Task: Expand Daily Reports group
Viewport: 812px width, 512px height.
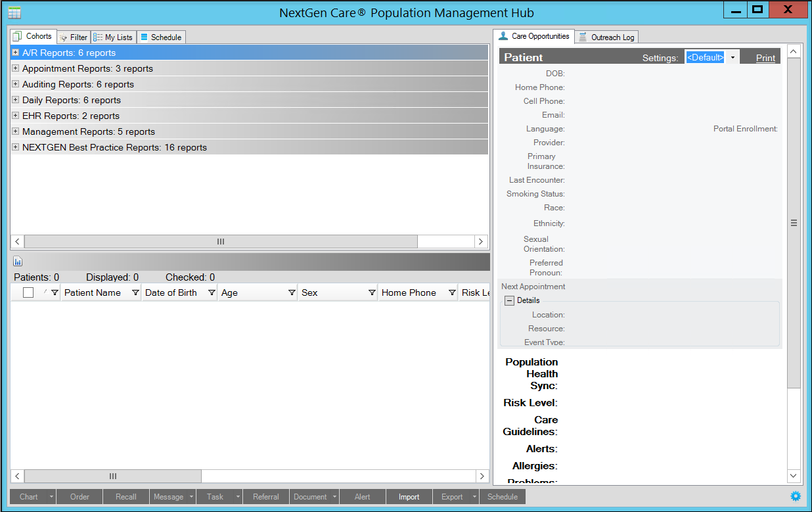Action: coord(15,100)
